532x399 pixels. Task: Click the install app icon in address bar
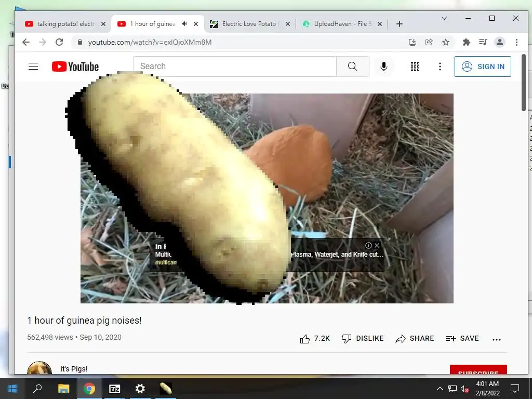[412, 42]
